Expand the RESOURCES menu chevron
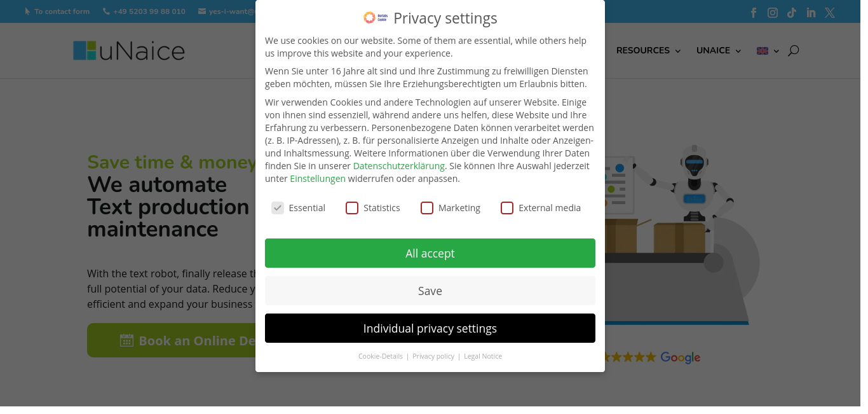The image size is (868, 414). pos(678,51)
